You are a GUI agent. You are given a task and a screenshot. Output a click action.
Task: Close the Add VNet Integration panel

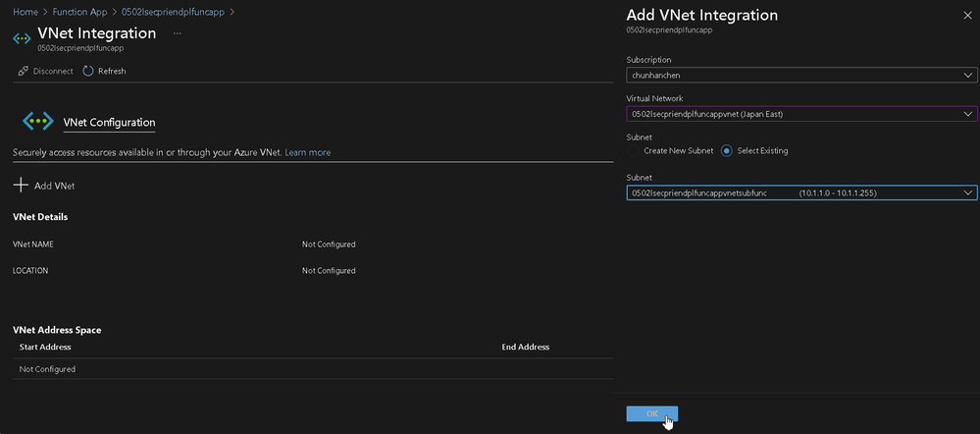[x=967, y=16]
